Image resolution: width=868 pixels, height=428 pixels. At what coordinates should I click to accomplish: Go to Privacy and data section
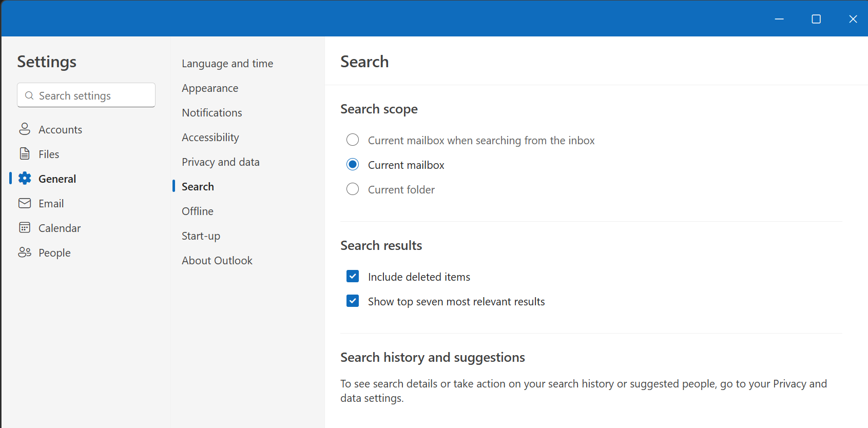click(x=221, y=162)
